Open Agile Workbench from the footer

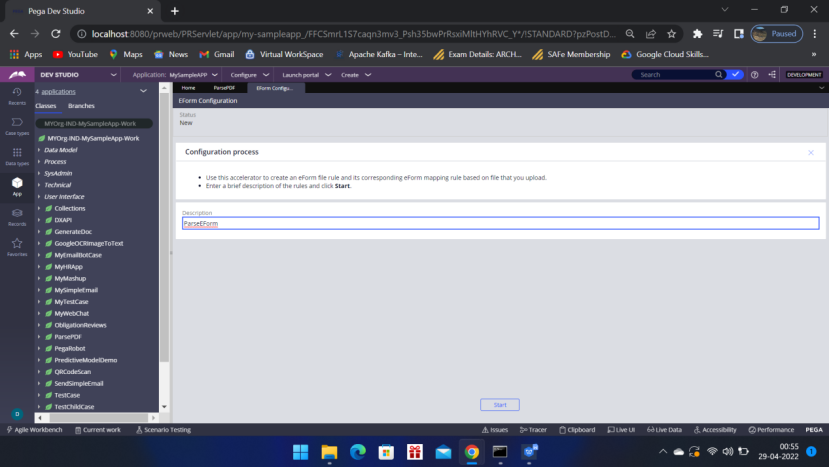(x=34, y=429)
